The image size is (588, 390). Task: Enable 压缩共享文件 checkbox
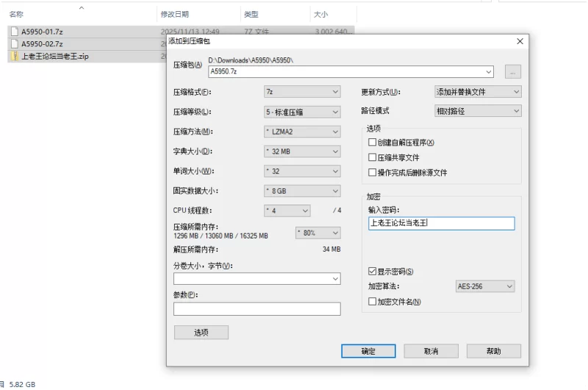(372, 157)
